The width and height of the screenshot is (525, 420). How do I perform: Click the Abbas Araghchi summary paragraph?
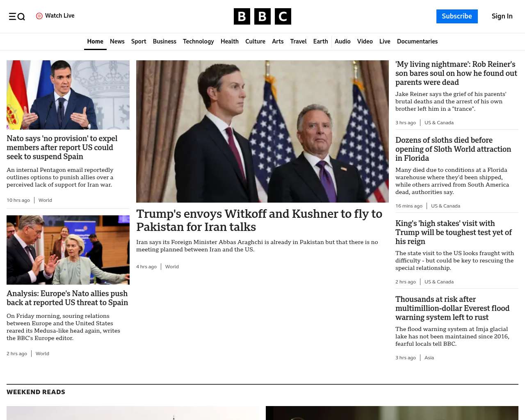pos(257,246)
